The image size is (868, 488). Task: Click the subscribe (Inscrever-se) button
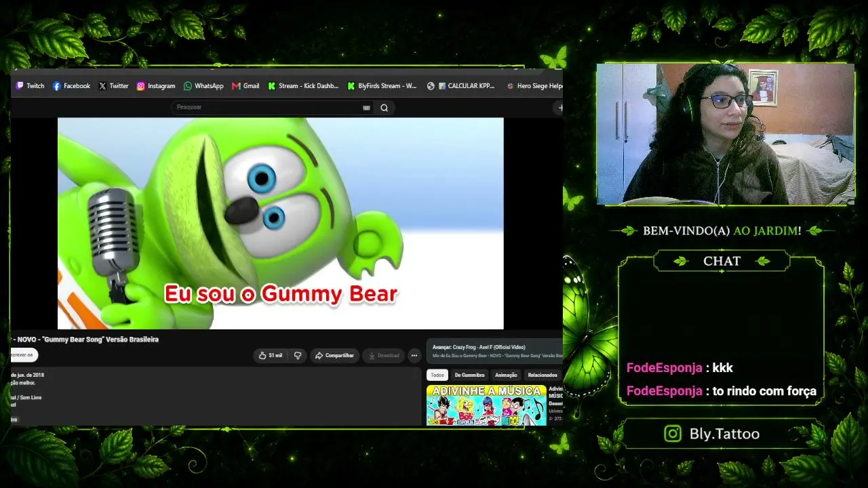coord(24,354)
